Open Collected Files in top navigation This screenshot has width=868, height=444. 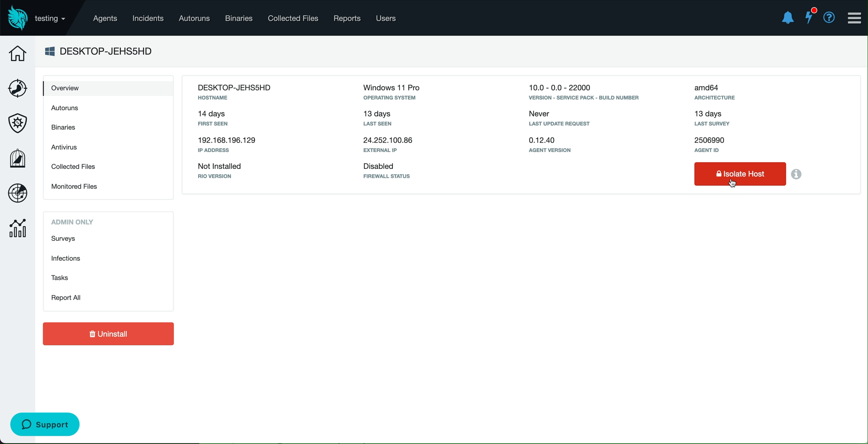click(293, 18)
